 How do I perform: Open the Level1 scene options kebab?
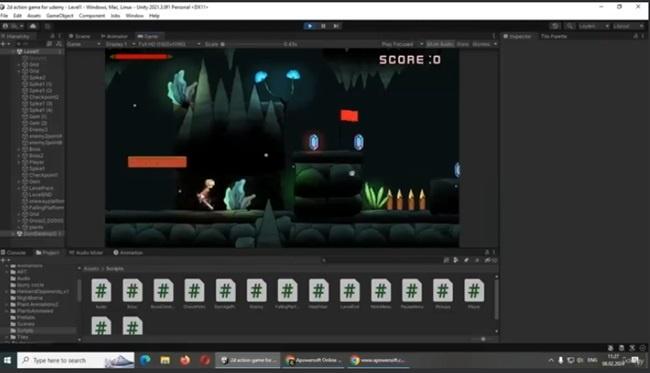point(61,52)
